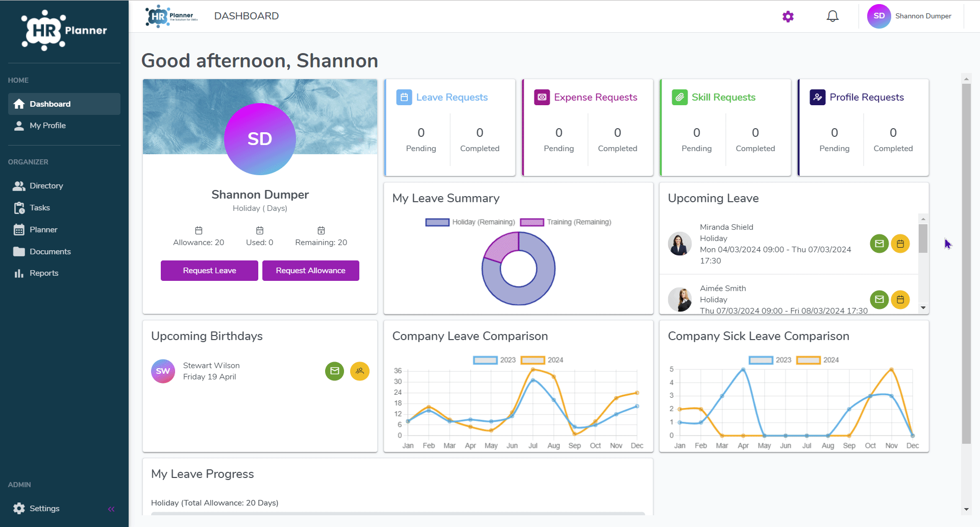This screenshot has height=527, width=980.
Task: Click the Upcoming Leave scrollbar thumb
Action: 923,238
